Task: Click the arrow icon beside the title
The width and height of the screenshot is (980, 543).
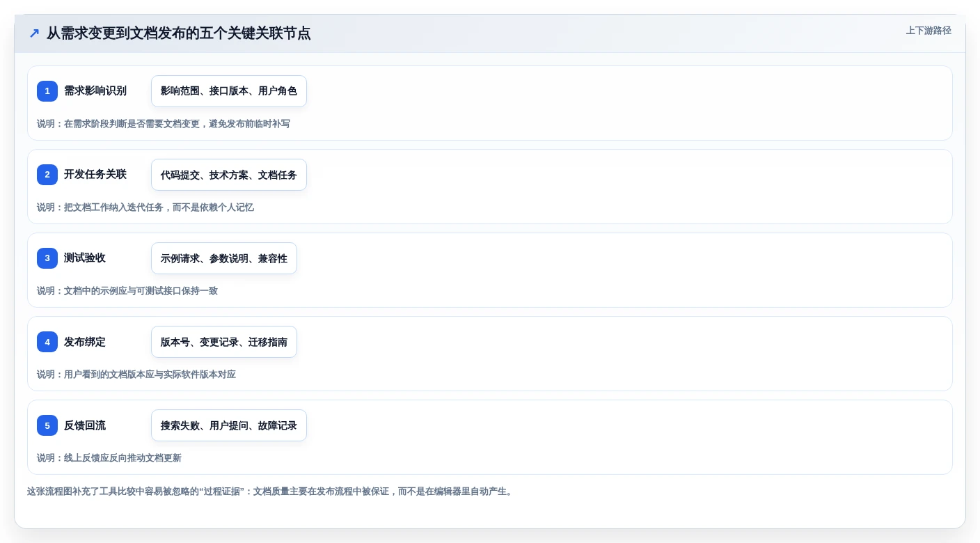Action: coord(34,33)
